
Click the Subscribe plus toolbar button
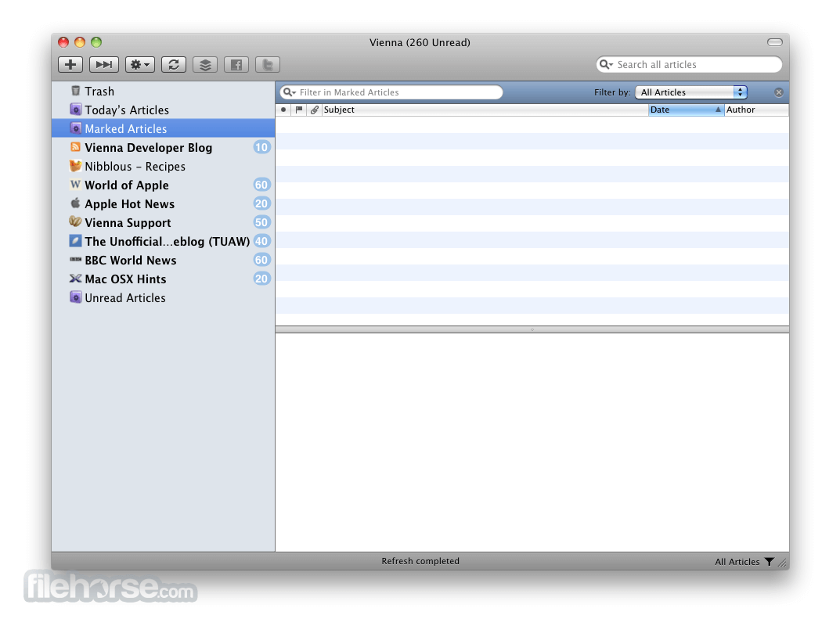[x=70, y=65]
